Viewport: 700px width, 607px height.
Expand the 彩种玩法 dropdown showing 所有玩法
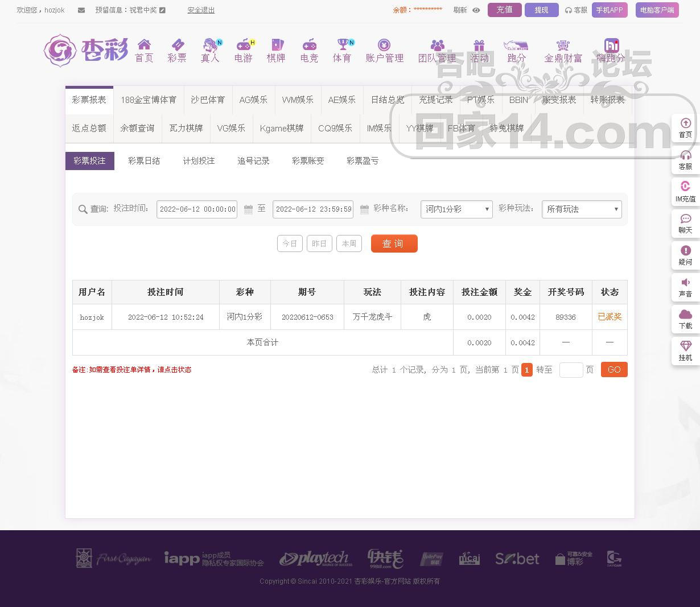[581, 209]
